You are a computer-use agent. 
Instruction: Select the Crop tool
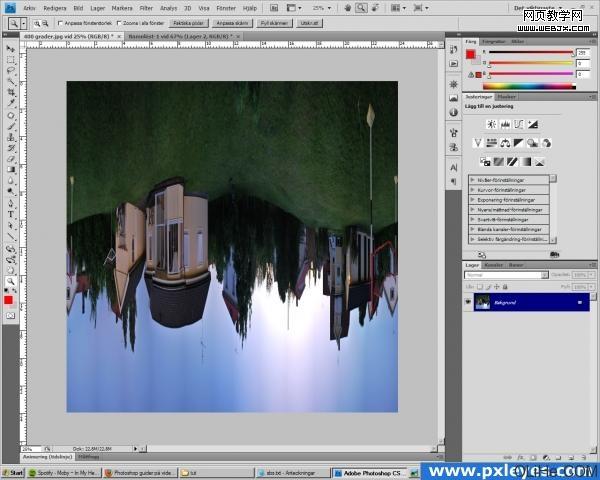coord(10,92)
